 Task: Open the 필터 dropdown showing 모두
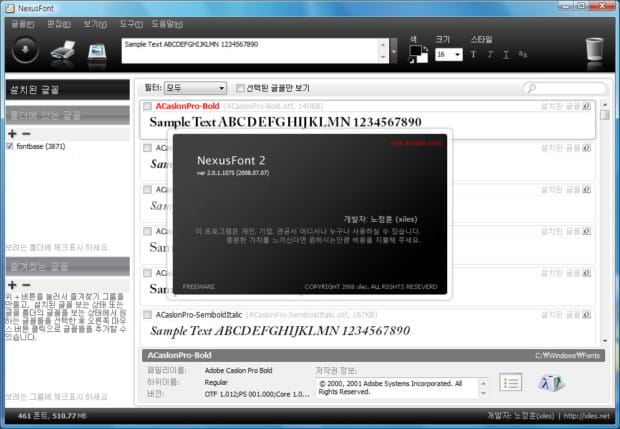click(x=194, y=88)
